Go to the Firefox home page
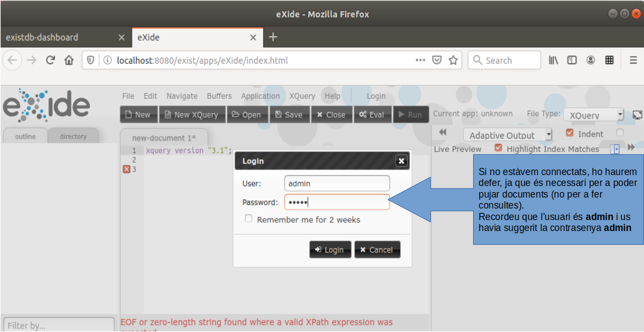Image resolution: width=644 pixels, height=332 pixels. 69,60
